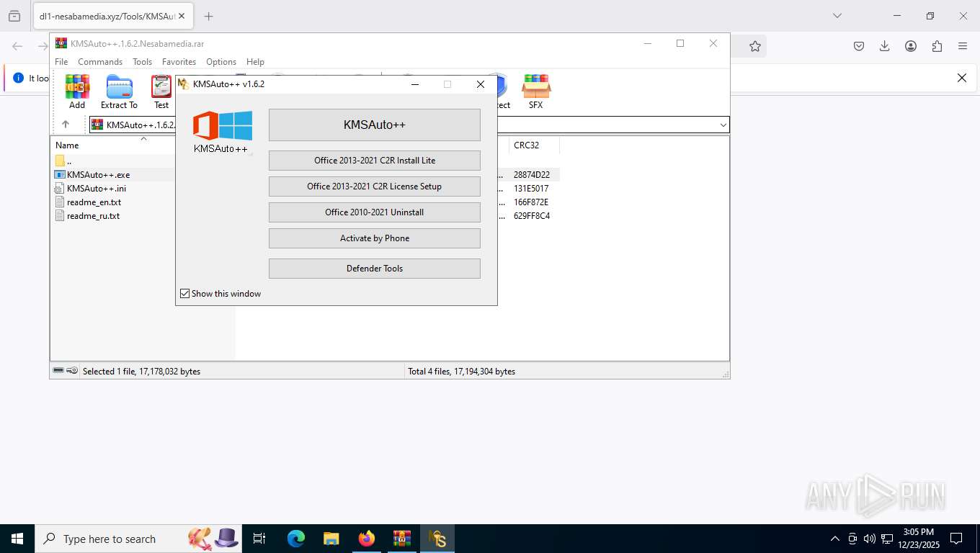Open the browser Extensions icon
980x553 pixels.
(937, 46)
